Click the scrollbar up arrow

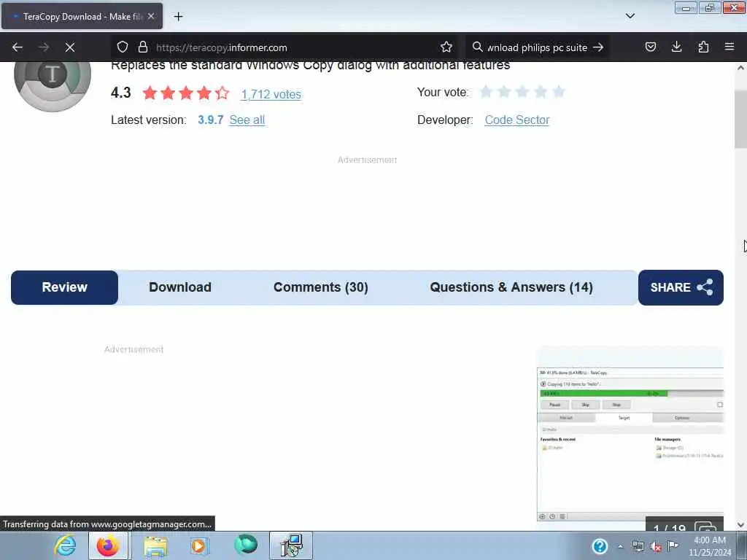point(740,68)
